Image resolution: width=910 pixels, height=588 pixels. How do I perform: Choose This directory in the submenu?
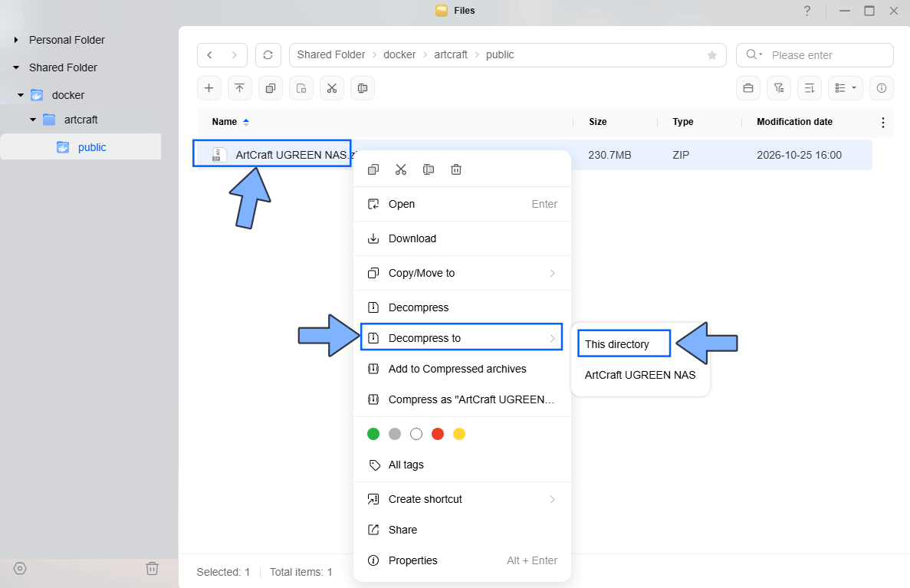(x=625, y=343)
